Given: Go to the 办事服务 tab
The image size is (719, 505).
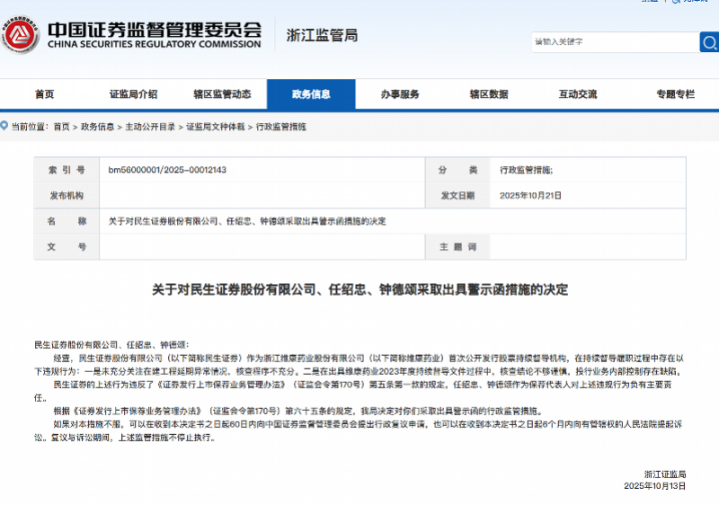Looking at the screenshot, I should [x=400, y=94].
